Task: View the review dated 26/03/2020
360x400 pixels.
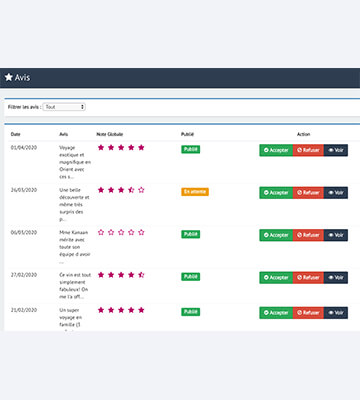Action: coord(336,193)
